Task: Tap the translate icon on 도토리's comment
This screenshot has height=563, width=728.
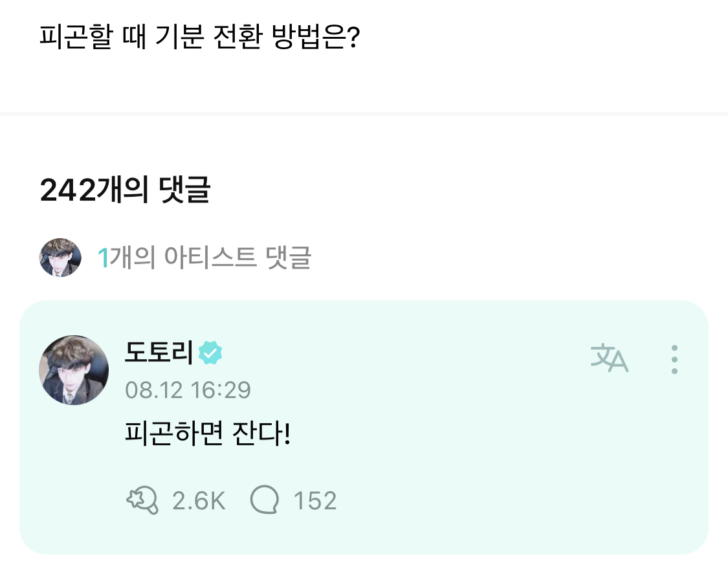Action: pyautogui.click(x=609, y=359)
